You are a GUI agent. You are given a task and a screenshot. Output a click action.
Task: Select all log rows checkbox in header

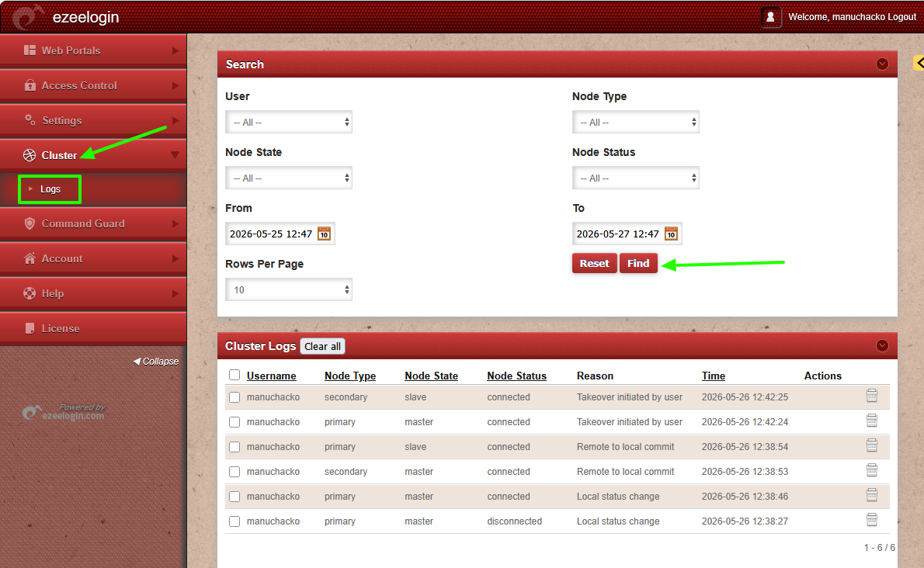pyautogui.click(x=234, y=375)
